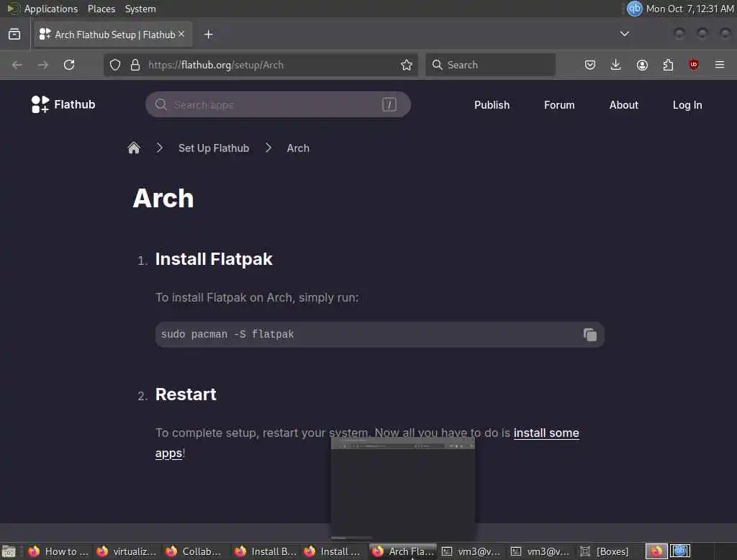Open the Applications menu
This screenshot has height=560, width=737.
51,9
